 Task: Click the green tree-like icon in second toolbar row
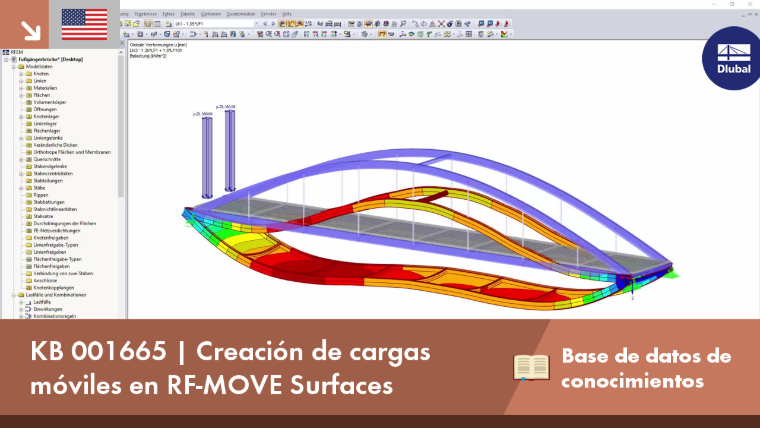[429, 34]
